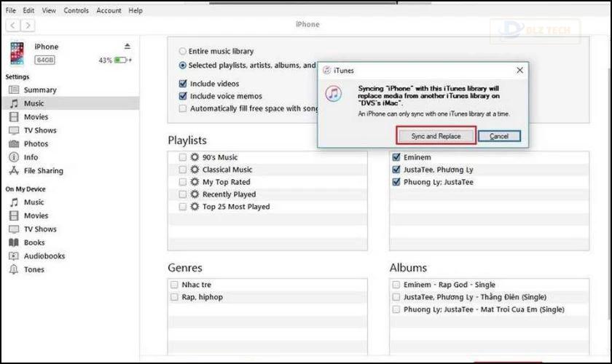
Task: Open Tones under On My Device
Action: 34,269
